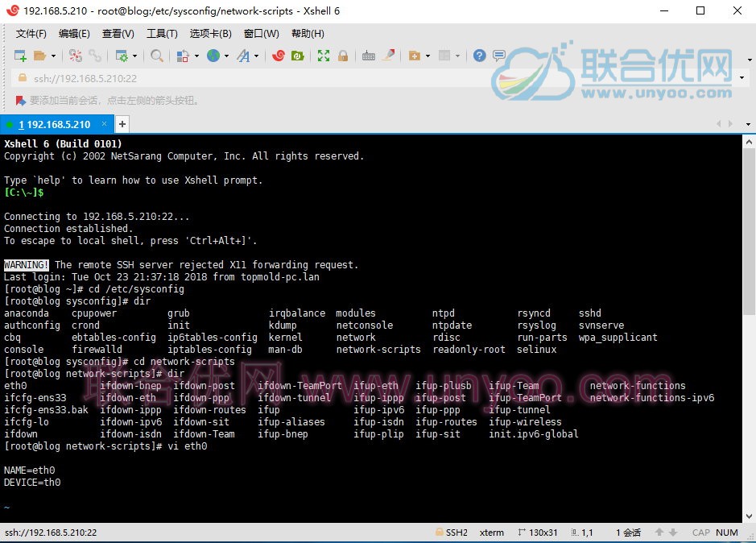
Task: Click the globe encoding icon
Action: [x=213, y=56]
